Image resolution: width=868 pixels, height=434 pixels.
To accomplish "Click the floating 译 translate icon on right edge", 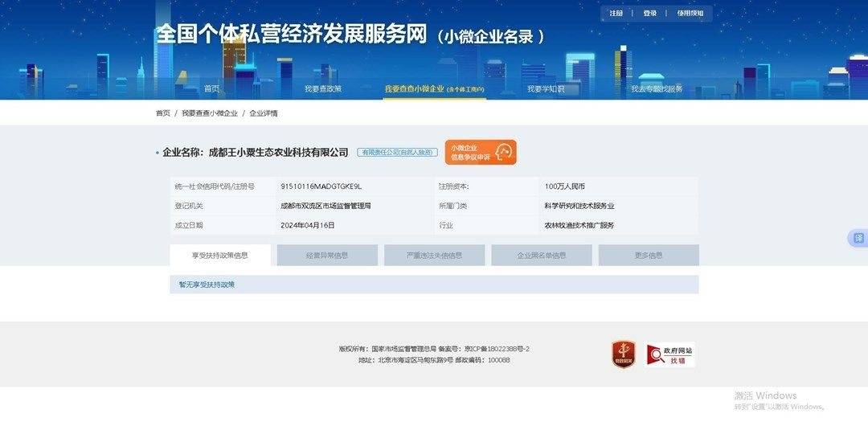I will point(858,239).
